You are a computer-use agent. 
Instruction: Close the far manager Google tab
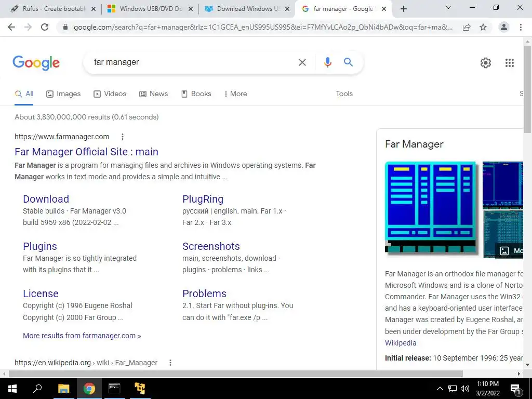pos(384,9)
